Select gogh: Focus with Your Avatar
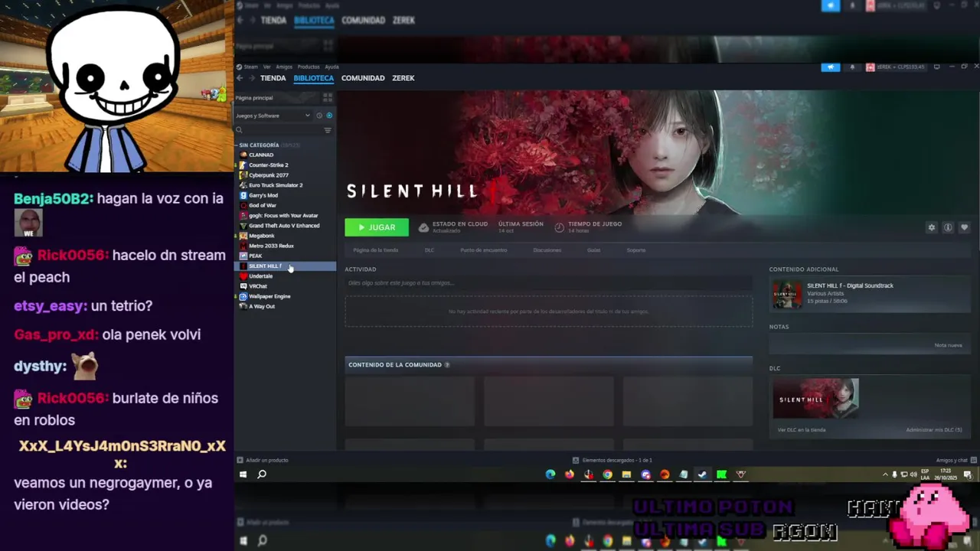Image resolution: width=980 pixels, height=551 pixels. [285, 216]
